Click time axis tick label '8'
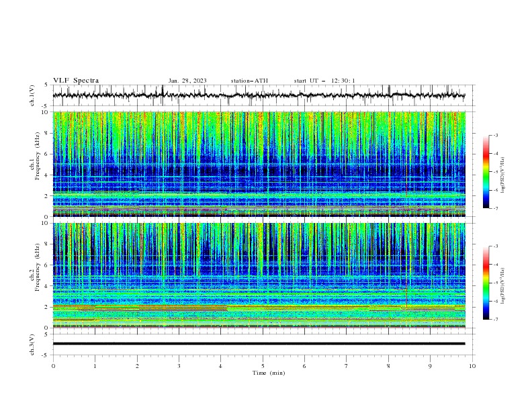 click(388, 366)
